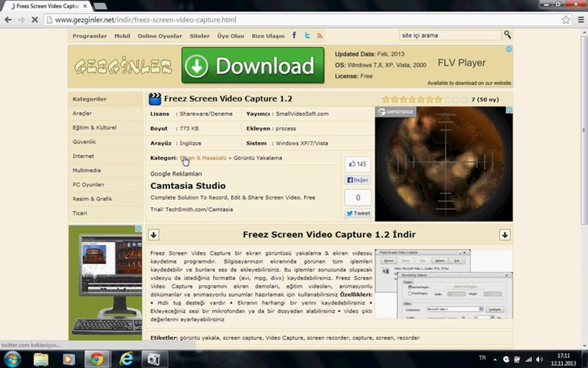Go back to the previous page

pyautogui.click(x=8, y=20)
